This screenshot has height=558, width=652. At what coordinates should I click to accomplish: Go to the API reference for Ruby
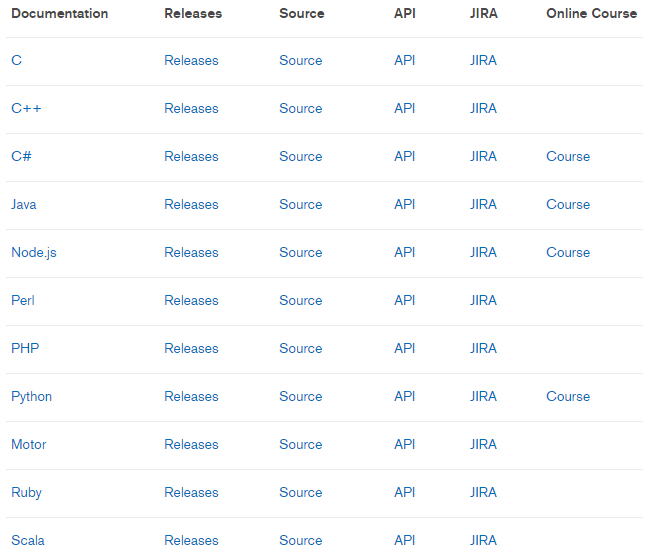click(x=405, y=493)
